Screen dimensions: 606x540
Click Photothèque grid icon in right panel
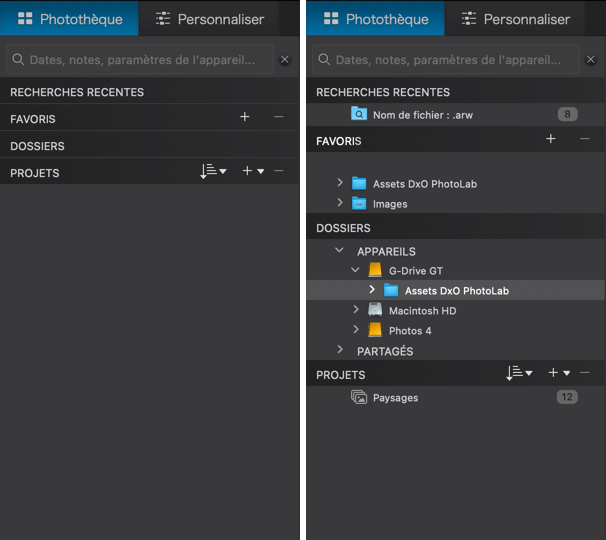point(331,18)
